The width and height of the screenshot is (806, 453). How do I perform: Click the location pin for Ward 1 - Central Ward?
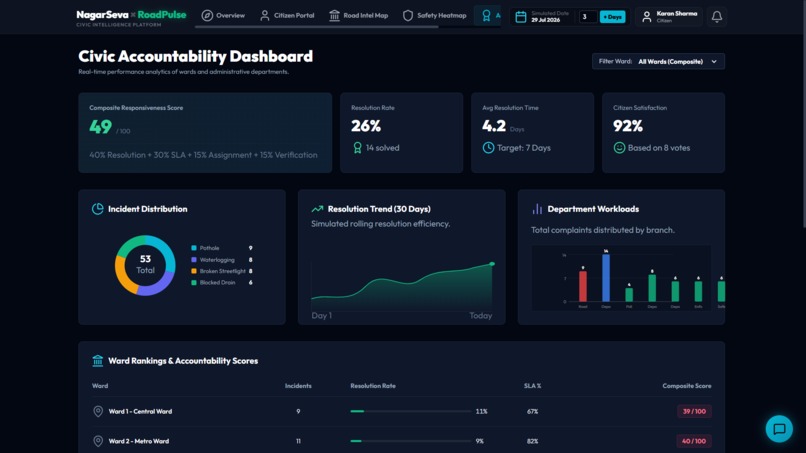pyautogui.click(x=98, y=411)
